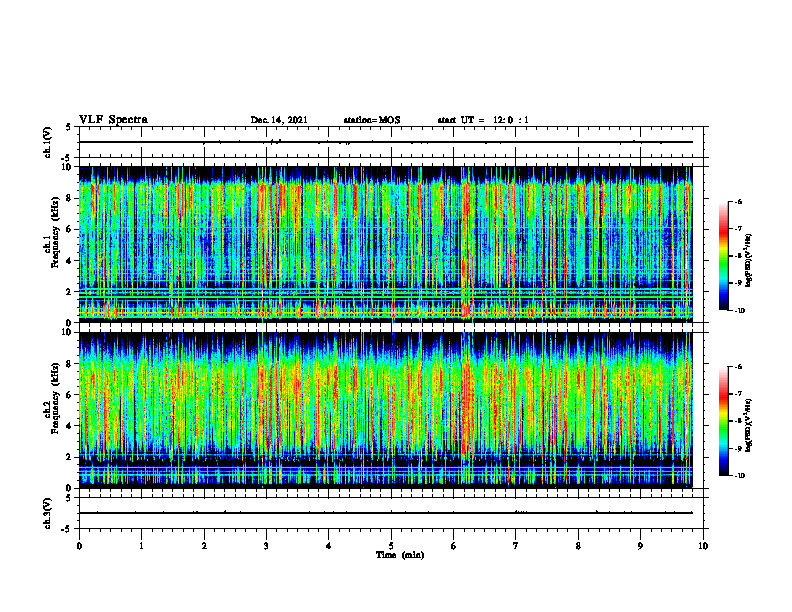The height and width of the screenshot is (612, 792).
Task: Click the "ch.1(V)" waveform axis label
Action: (48, 142)
